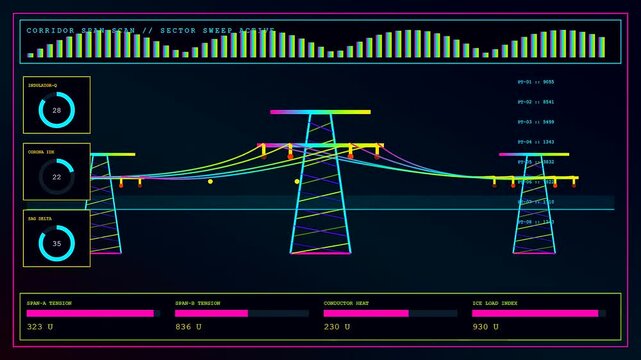Viewport: 641px width, 360px height.
Task: Select the "PT-01 :: 9055" list row
Action: point(536,82)
